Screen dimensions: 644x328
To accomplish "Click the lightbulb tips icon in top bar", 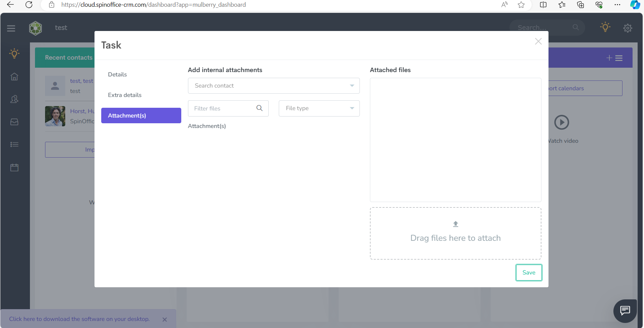I will [605, 27].
